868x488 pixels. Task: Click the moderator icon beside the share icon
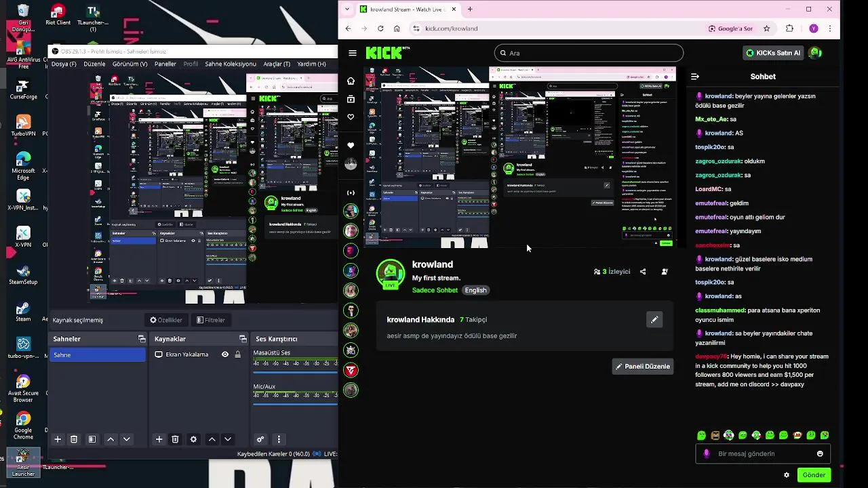coord(665,272)
